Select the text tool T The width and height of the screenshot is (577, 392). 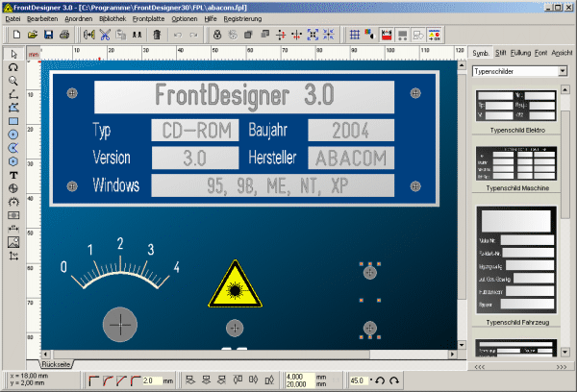click(13, 175)
